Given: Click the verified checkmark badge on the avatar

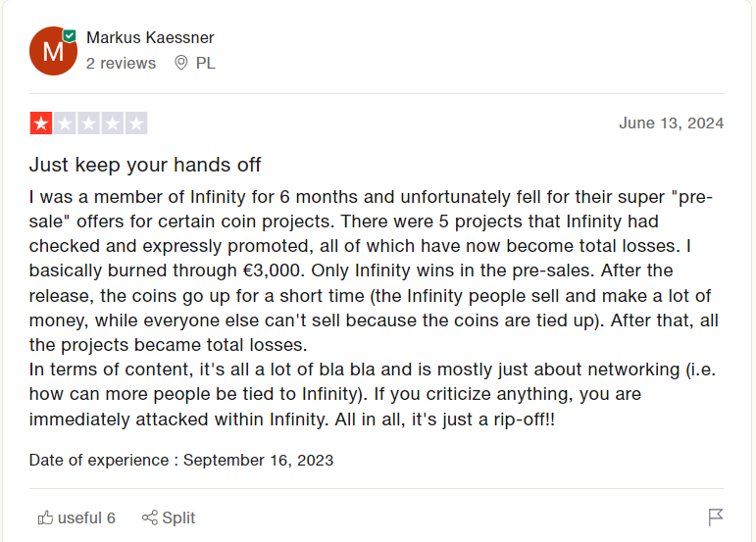Looking at the screenshot, I should [70, 35].
